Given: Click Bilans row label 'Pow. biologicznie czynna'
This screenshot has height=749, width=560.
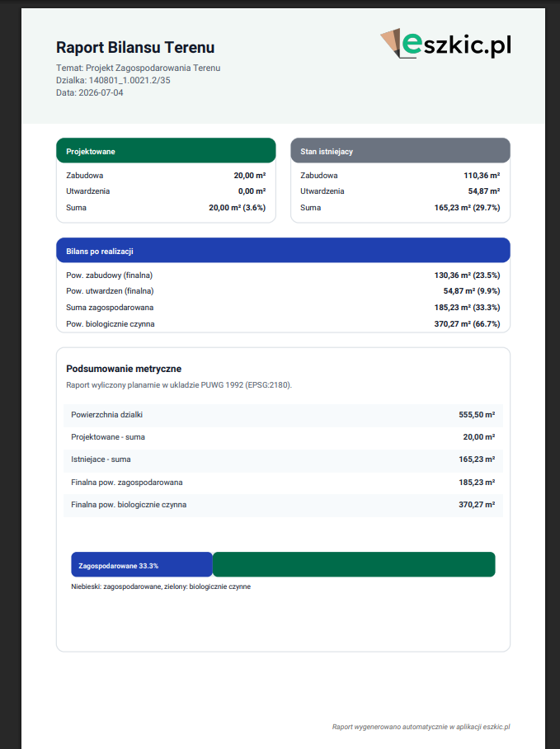Looking at the screenshot, I should click(111, 324).
